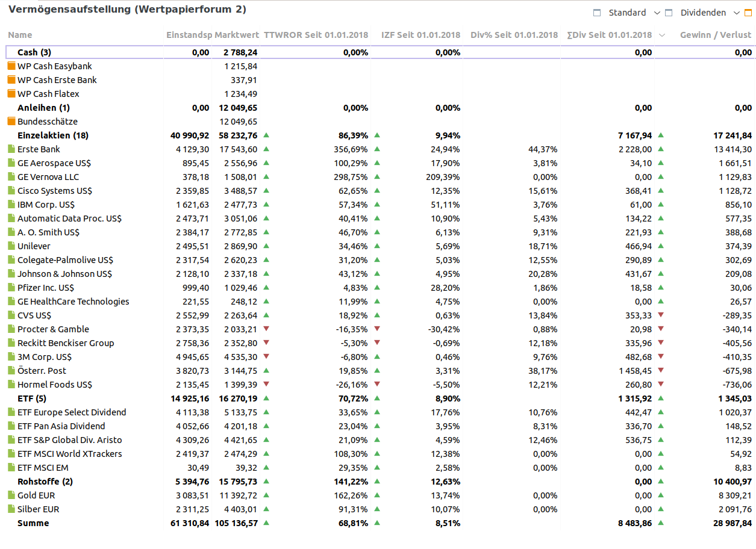This screenshot has height=549, width=756.
Task: Select the Rohstoffe (2) category row
Action: pyautogui.click(x=380, y=482)
